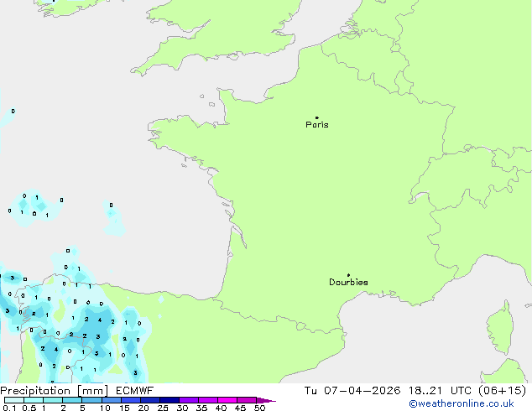Pick the 40–45 mm magenta swatch
The width and height of the screenshot is (532, 411).
(x=227, y=400)
